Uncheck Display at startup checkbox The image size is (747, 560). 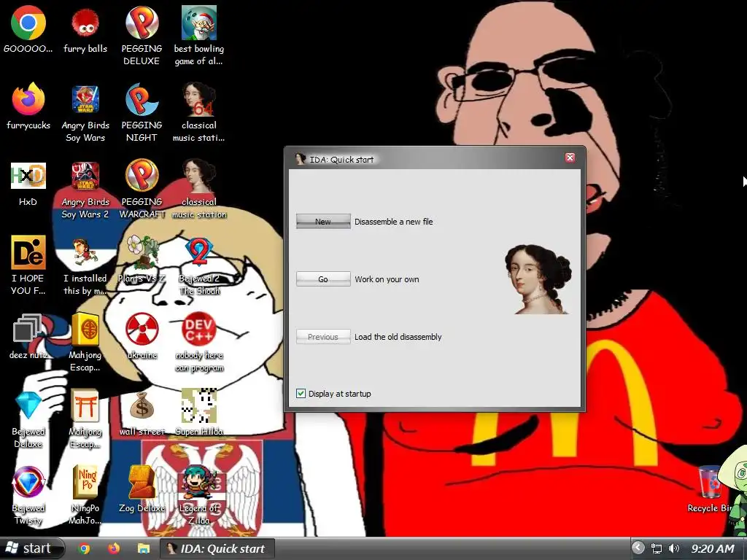(x=301, y=393)
